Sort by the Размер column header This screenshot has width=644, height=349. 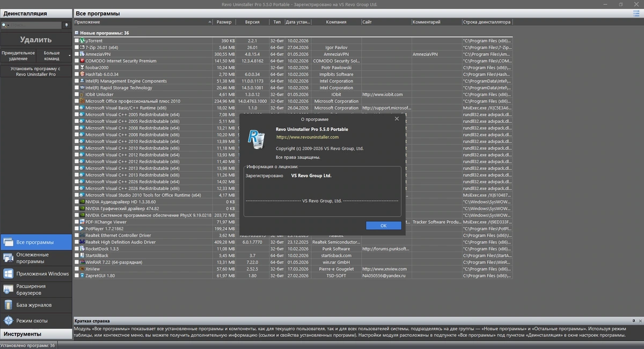coord(224,22)
